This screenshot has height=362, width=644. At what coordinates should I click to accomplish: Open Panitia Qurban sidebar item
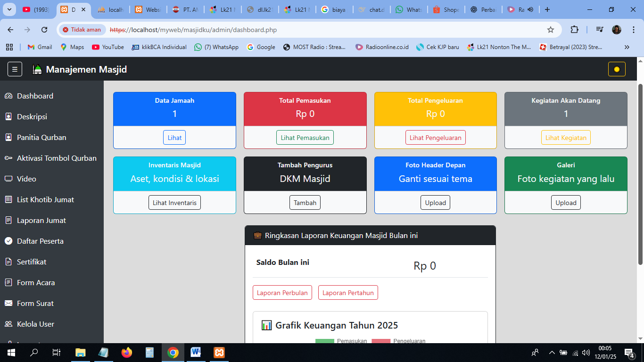[x=41, y=137]
